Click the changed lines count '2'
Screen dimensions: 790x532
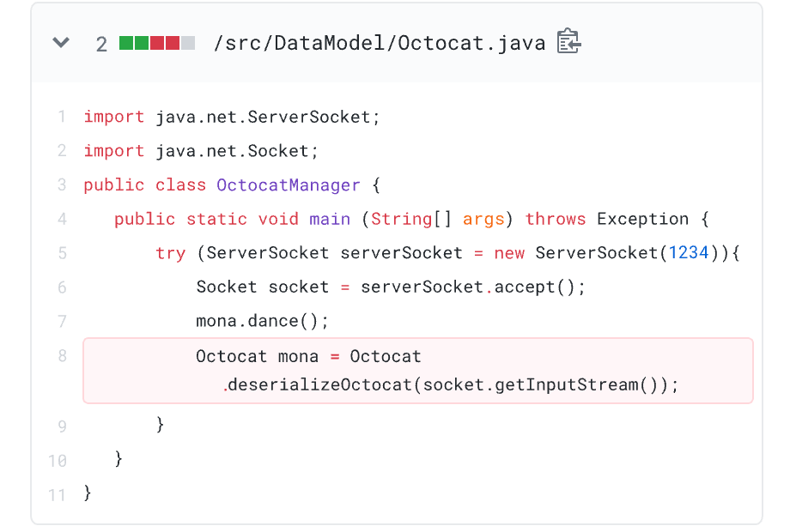point(101,41)
